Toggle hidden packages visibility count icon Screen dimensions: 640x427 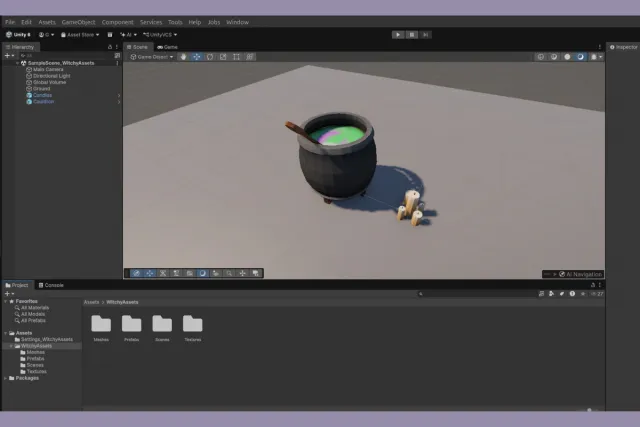point(597,294)
